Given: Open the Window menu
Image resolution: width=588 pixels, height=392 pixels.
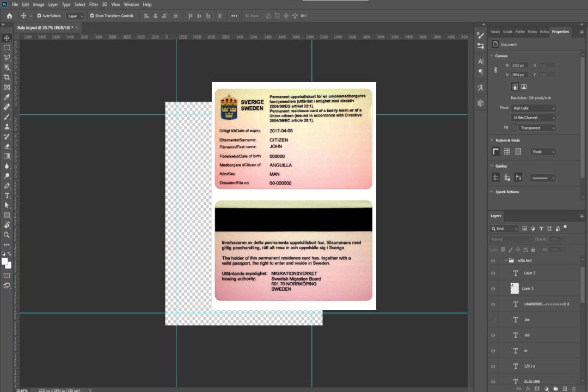Looking at the screenshot, I should 131,4.
